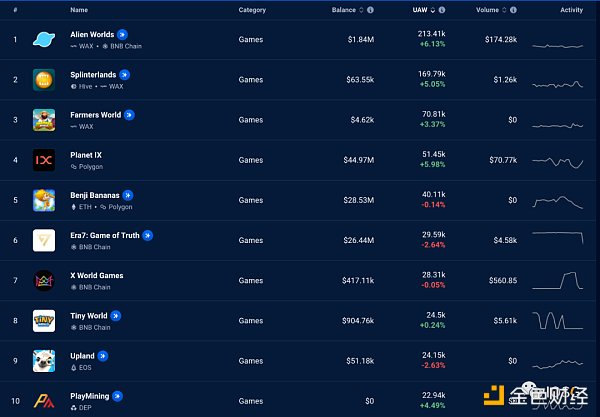View the Alien Worlds activity sparkline chart
600x417 pixels.
click(x=558, y=46)
